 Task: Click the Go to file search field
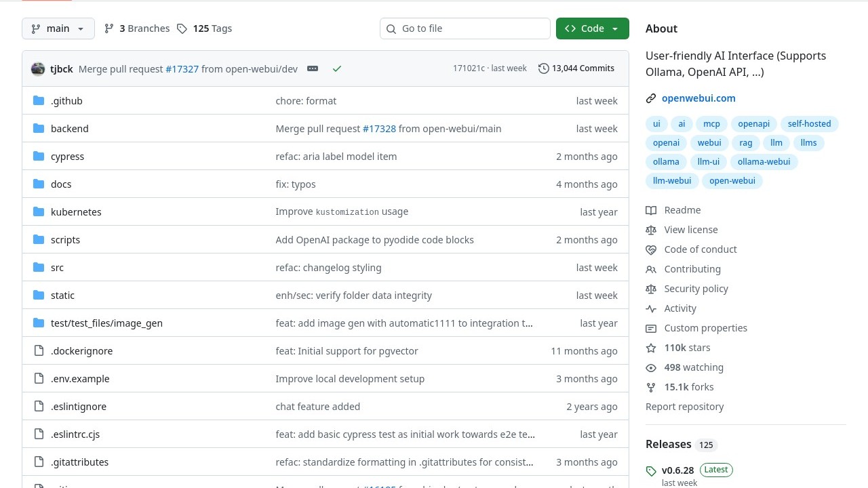tap(465, 28)
